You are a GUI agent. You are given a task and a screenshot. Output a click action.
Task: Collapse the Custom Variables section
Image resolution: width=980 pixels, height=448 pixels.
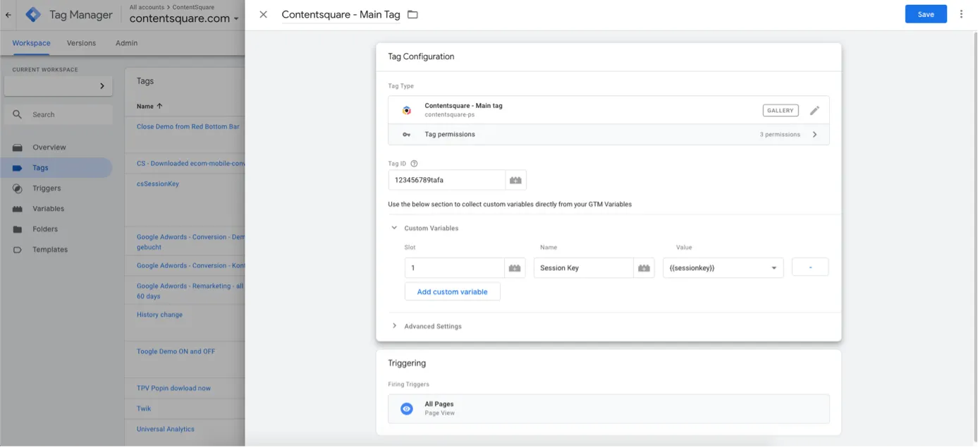click(394, 228)
